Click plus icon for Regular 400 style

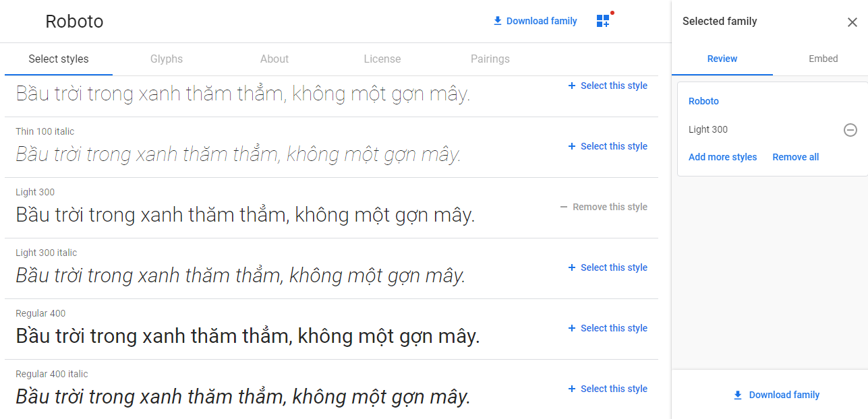[x=572, y=328]
